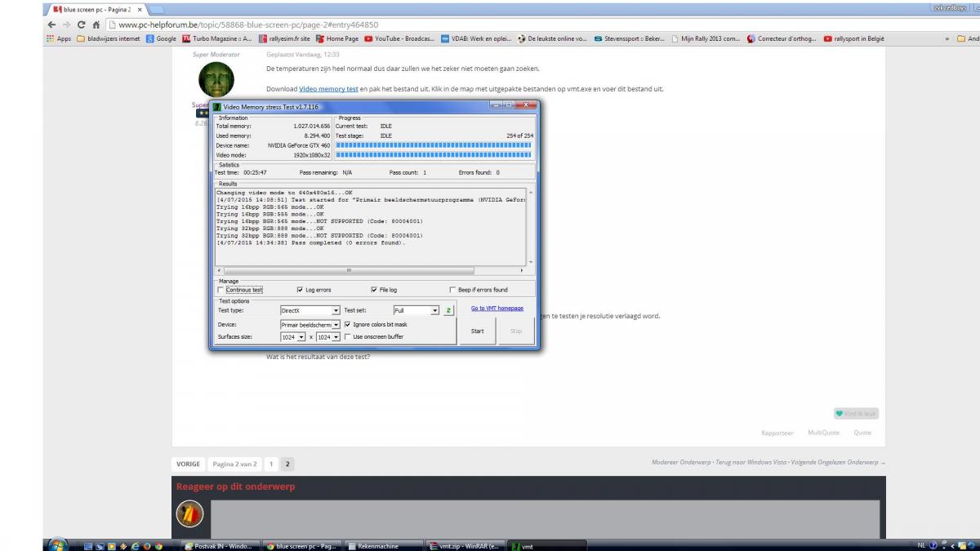Click the browser back arrow
Image resolution: width=980 pixels, height=551 pixels.
52,24
